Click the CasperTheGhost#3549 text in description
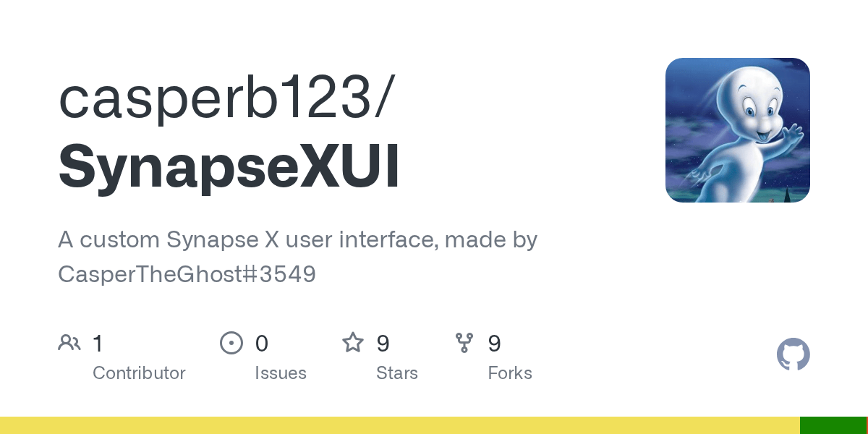 tap(187, 274)
